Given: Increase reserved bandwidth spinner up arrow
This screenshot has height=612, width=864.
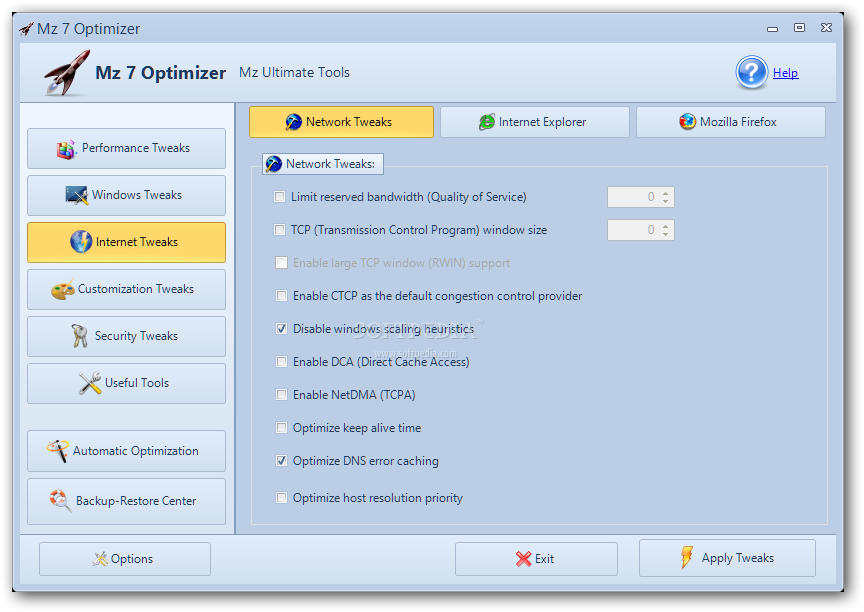Looking at the screenshot, I should pos(666,193).
